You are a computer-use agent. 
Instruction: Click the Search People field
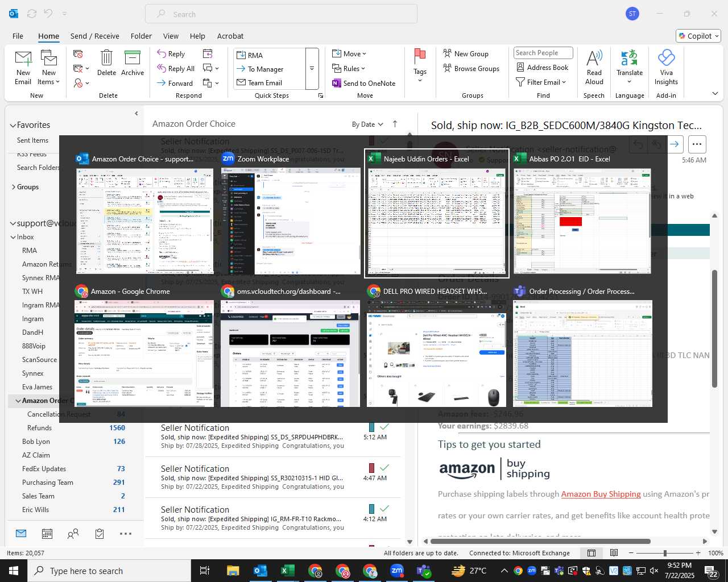[x=543, y=53]
